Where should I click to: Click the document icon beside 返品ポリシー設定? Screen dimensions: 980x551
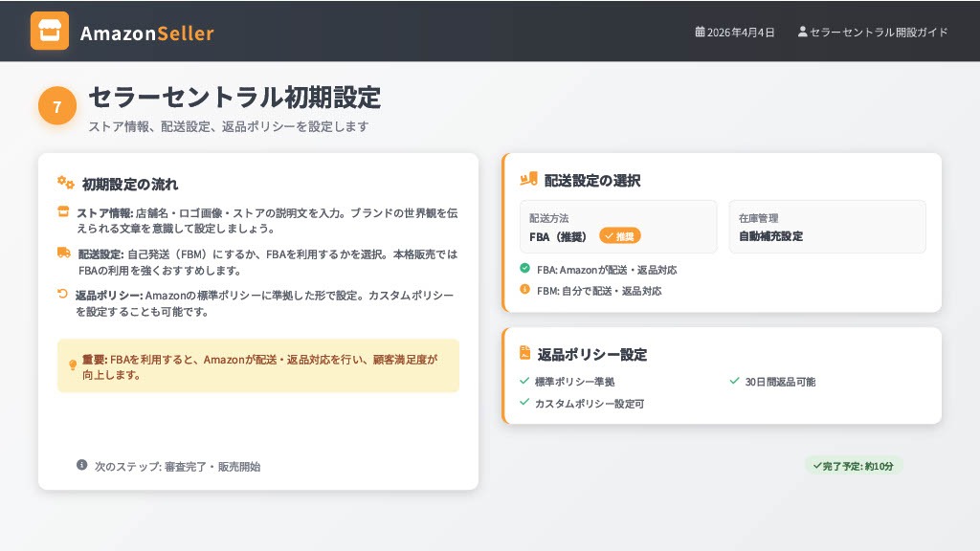(x=525, y=353)
